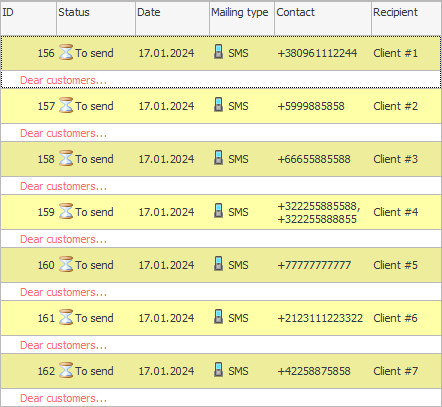Click date 17.01.2024 in row 157

[x=166, y=106]
